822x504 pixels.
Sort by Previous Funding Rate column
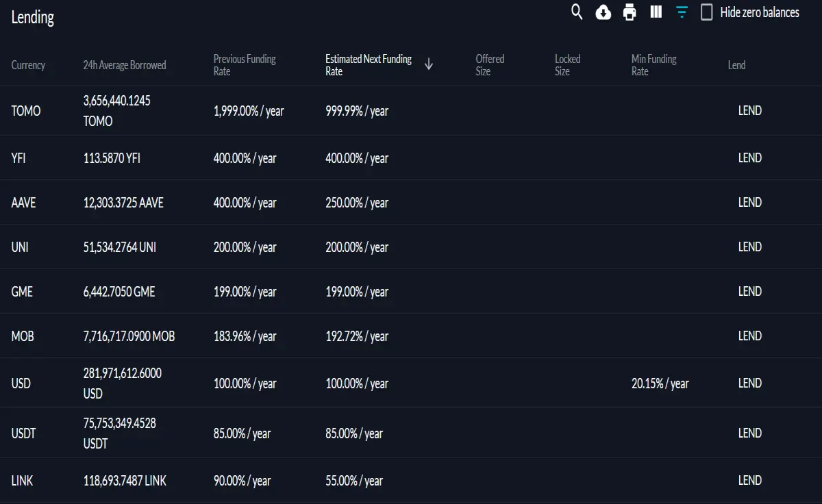point(245,65)
